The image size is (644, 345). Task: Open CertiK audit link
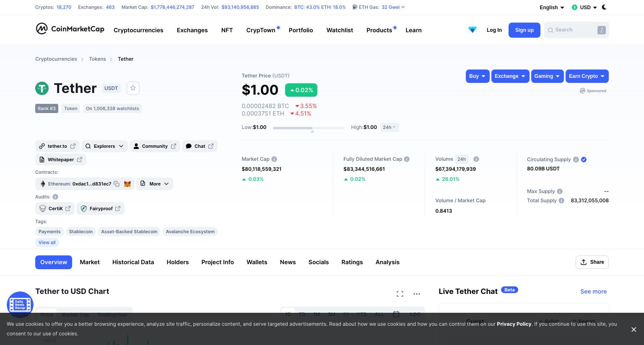point(55,209)
